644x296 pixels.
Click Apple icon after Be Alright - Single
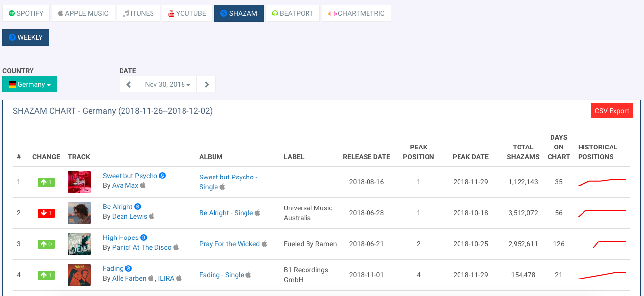[257, 213]
